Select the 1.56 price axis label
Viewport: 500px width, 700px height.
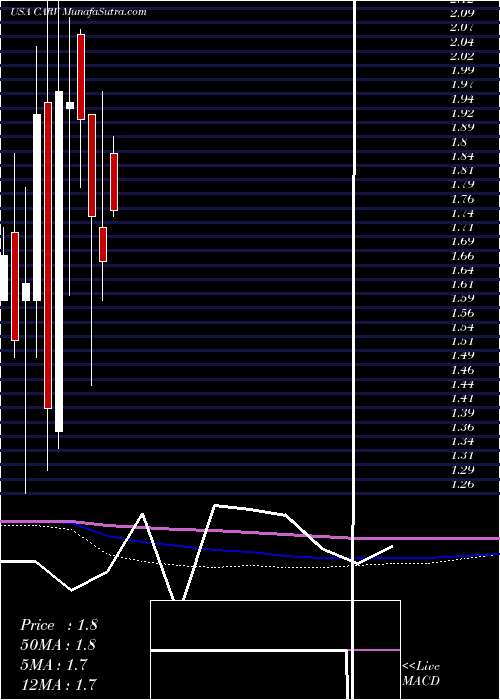tap(462, 313)
